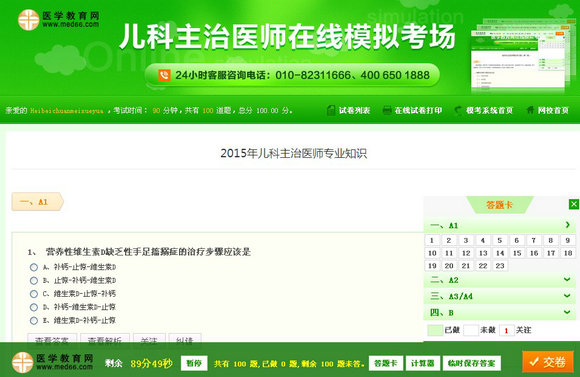Jump to question 13 in answer card
Viewport: 580px width, 377px height.
[x=483, y=253]
